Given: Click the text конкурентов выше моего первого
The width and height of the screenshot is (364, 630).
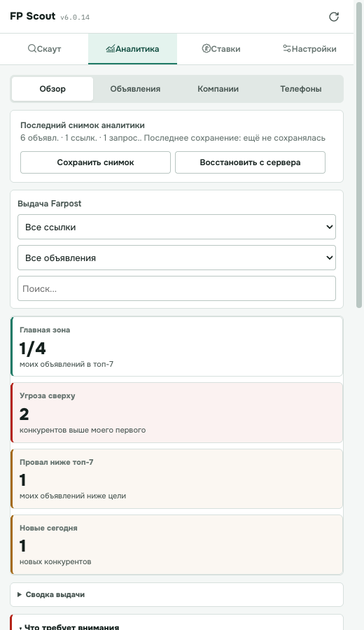Looking at the screenshot, I should [x=83, y=430].
